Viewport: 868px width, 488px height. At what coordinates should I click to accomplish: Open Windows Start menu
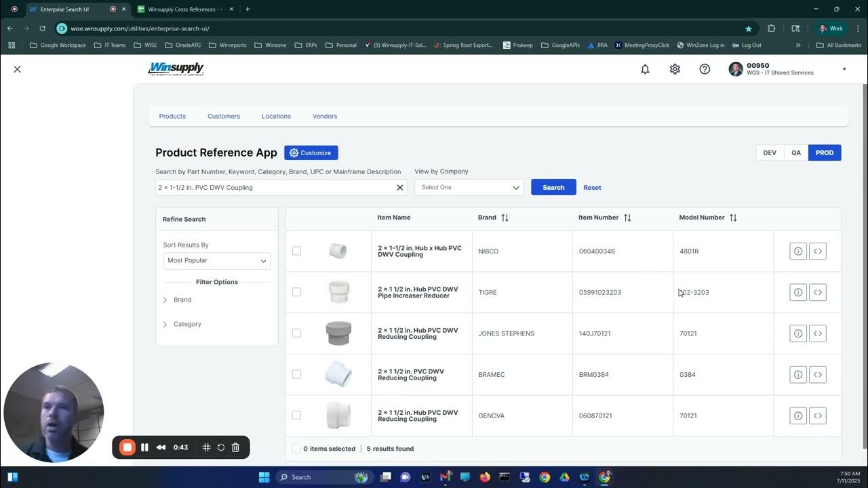tap(264, 477)
